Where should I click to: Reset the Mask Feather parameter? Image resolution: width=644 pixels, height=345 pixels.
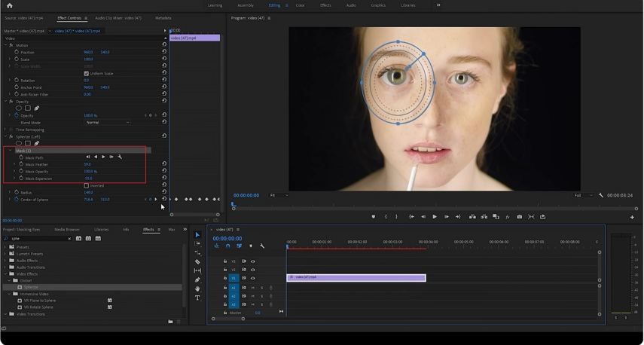point(164,163)
